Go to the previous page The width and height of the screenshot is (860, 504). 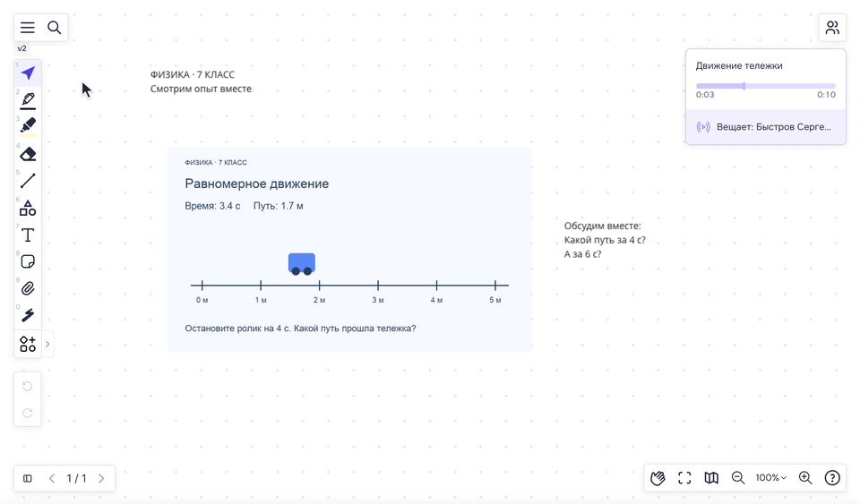tap(52, 478)
